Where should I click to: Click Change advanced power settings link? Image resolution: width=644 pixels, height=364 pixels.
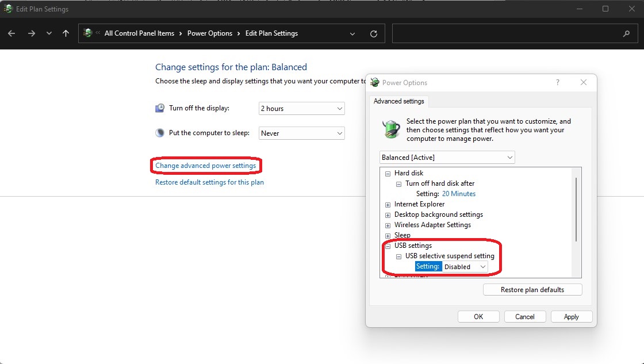(205, 166)
